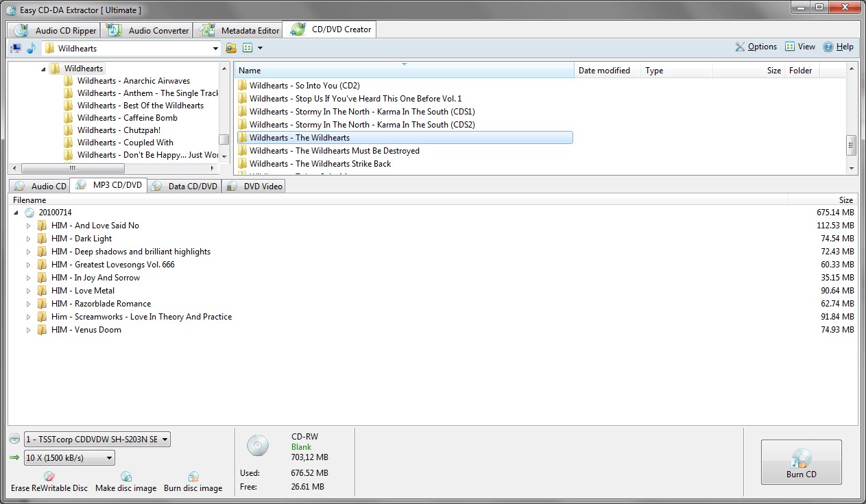The width and height of the screenshot is (866, 504).
Task: Click the Make disc image icon
Action: coord(126,477)
